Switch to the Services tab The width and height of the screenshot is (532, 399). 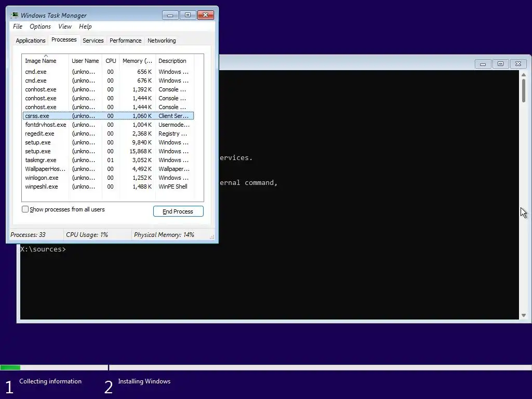pyautogui.click(x=93, y=41)
